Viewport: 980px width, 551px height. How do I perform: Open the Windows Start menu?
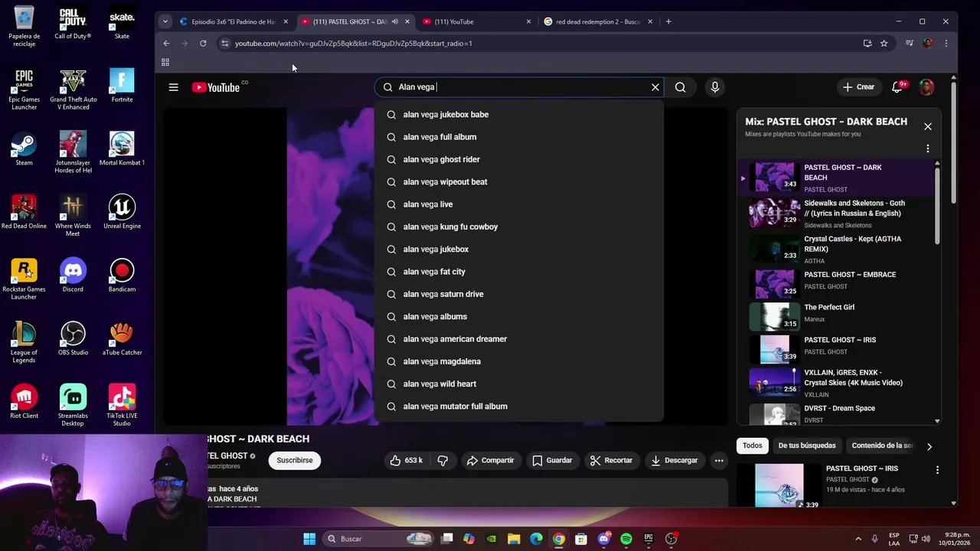(x=309, y=539)
